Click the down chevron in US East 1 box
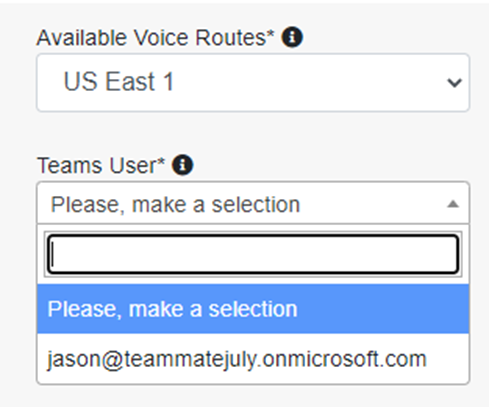This screenshot has width=489, height=407. click(x=454, y=82)
